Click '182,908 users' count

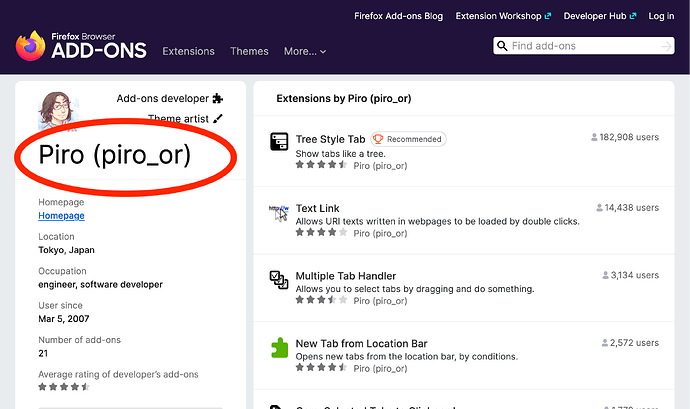point(629,137)
